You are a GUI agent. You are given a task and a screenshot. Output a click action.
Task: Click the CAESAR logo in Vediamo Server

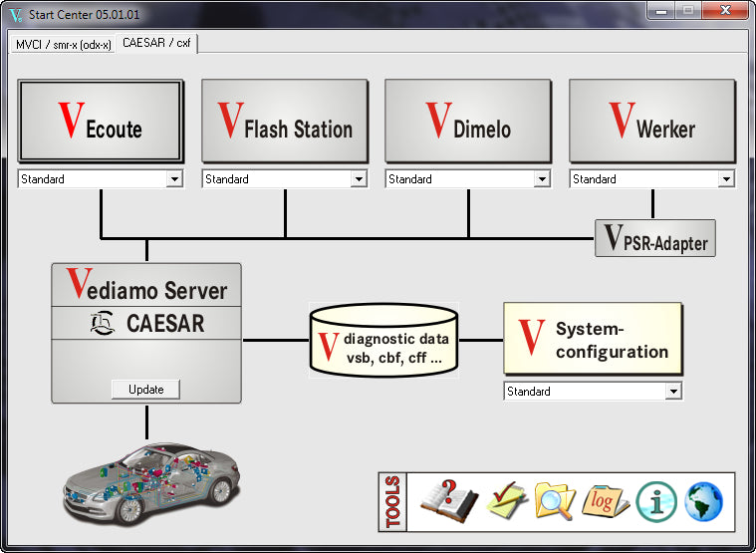102,325
